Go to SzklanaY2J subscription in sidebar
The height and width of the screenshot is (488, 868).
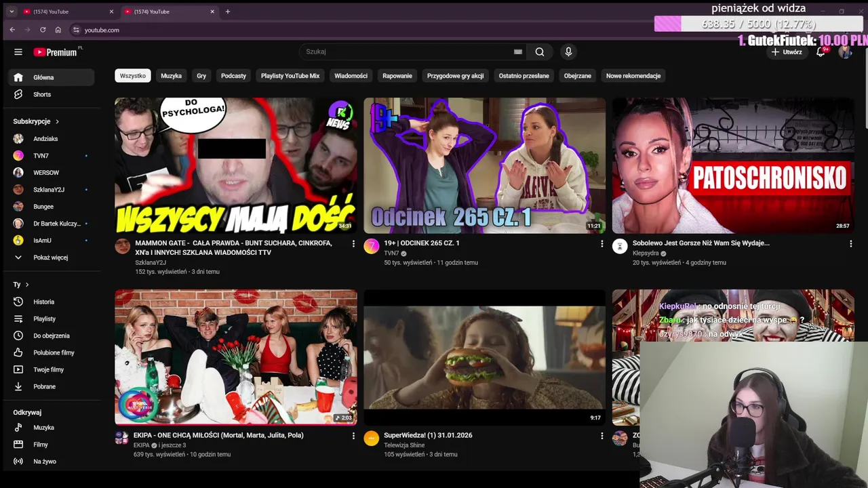(52, 190)
